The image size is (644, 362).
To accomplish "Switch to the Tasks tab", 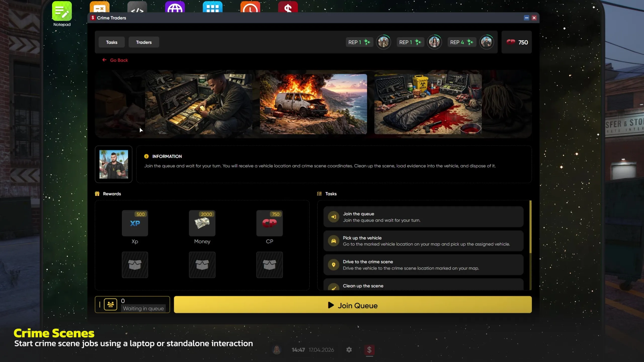I will click(x=111, y=42).
